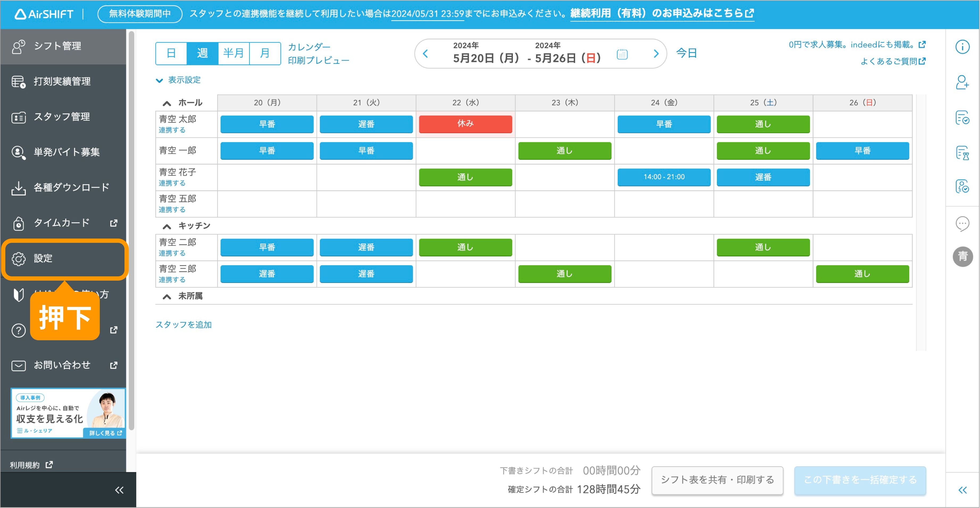Switch to 週 view tab

pyautogui.click(x=202, y=53)
